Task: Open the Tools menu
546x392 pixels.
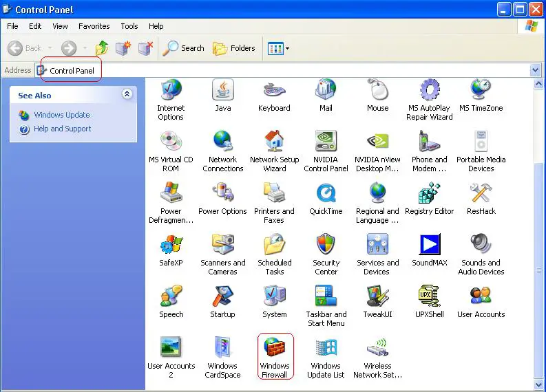Action: click(129, 26)
